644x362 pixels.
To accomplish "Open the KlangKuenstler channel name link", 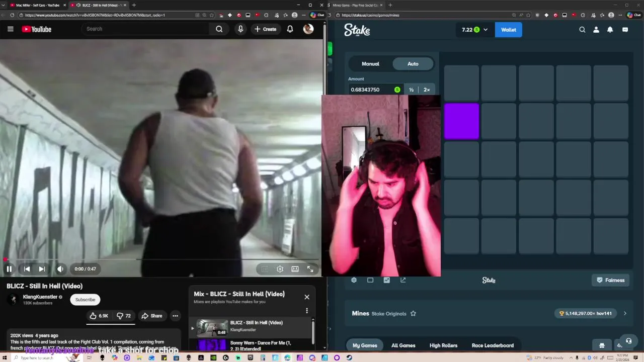I will 40,297.
